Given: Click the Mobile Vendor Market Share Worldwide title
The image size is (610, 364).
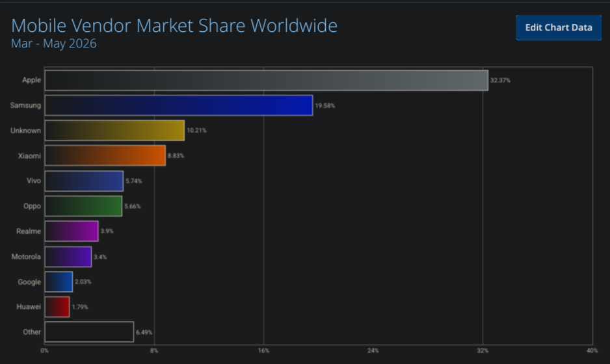Looking at the screenshot, I should click(x=174, y=25).
